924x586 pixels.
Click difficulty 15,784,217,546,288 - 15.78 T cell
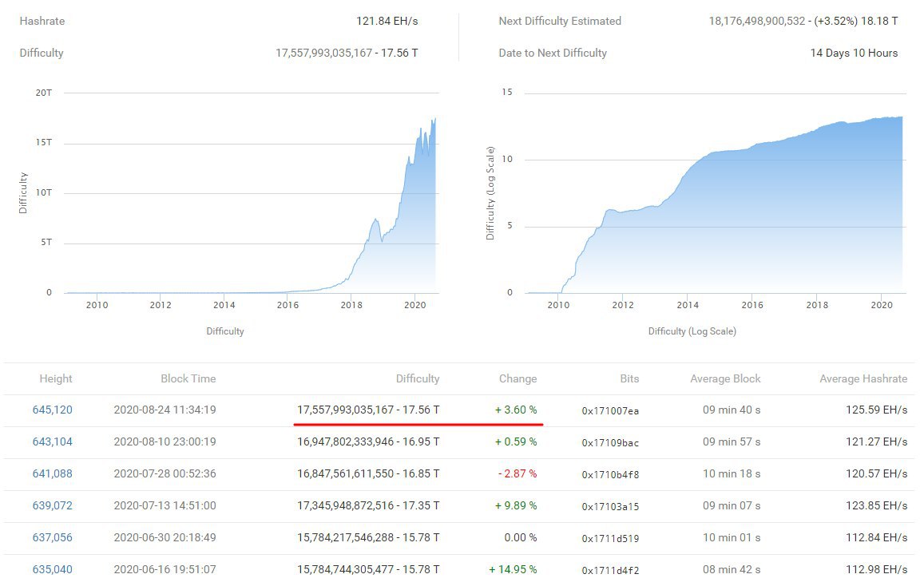pos(368,537)
